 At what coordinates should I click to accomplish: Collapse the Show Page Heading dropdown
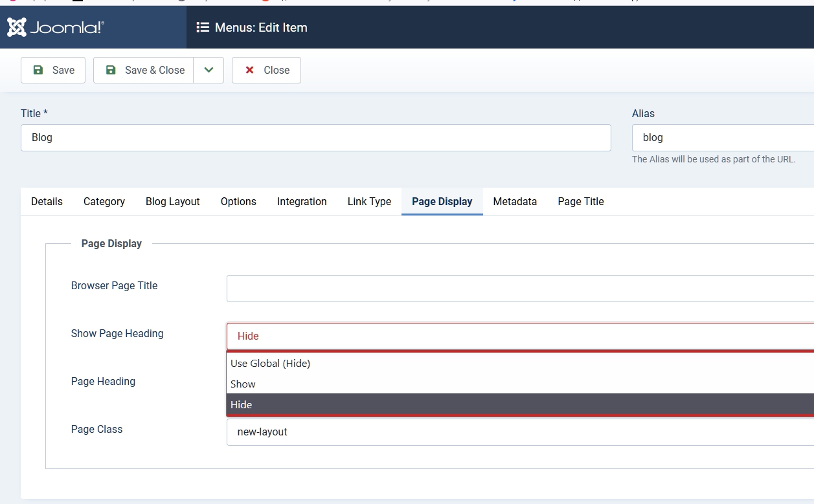point(519,336)
